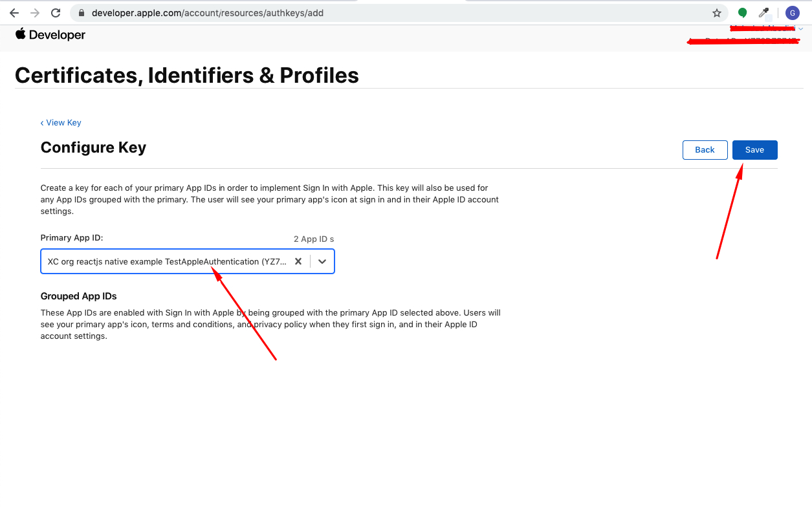Click the View Key back link
The image size is (812, 507).
coord(61,123)
